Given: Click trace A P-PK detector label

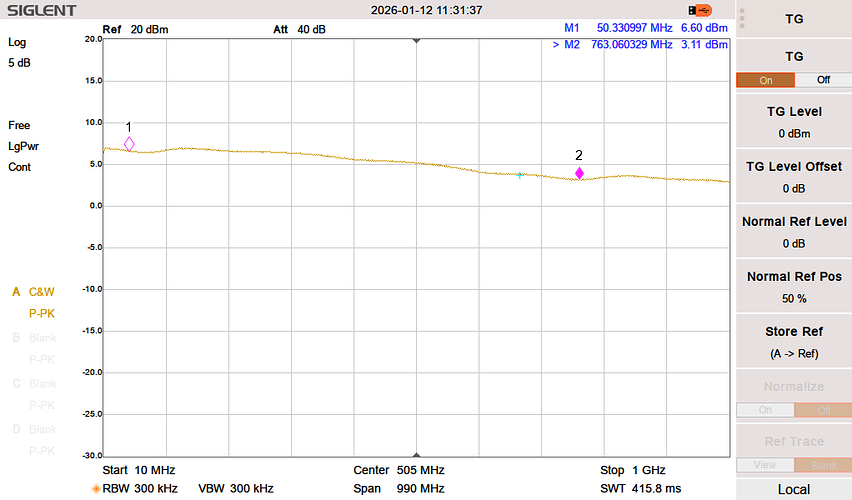Looking at the screenshot, I should (42, 314).
